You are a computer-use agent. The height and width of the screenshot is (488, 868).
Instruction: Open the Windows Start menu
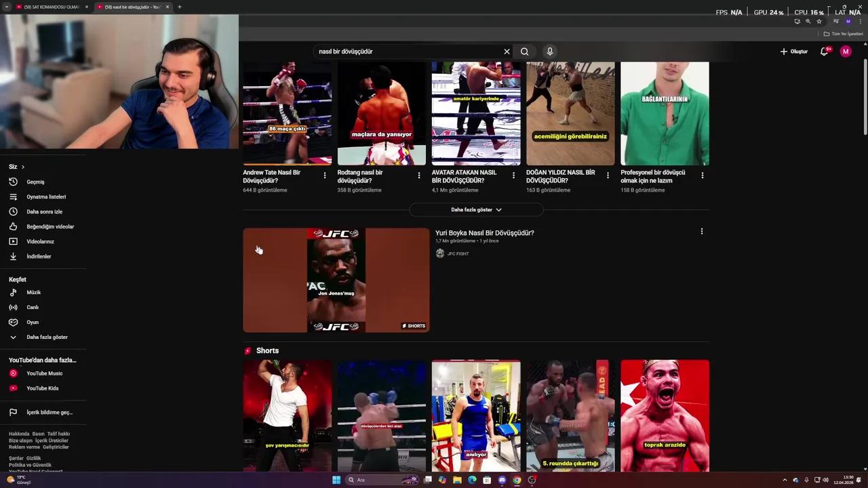point(336,480)
